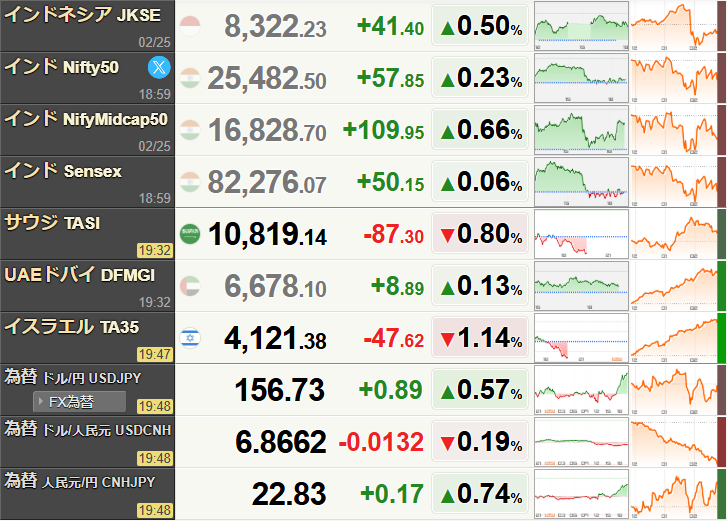The width and height of the screenshot is (727, 521).
Task: Click the 6.8662 USDCNH rate value
Action: (281, 442)
